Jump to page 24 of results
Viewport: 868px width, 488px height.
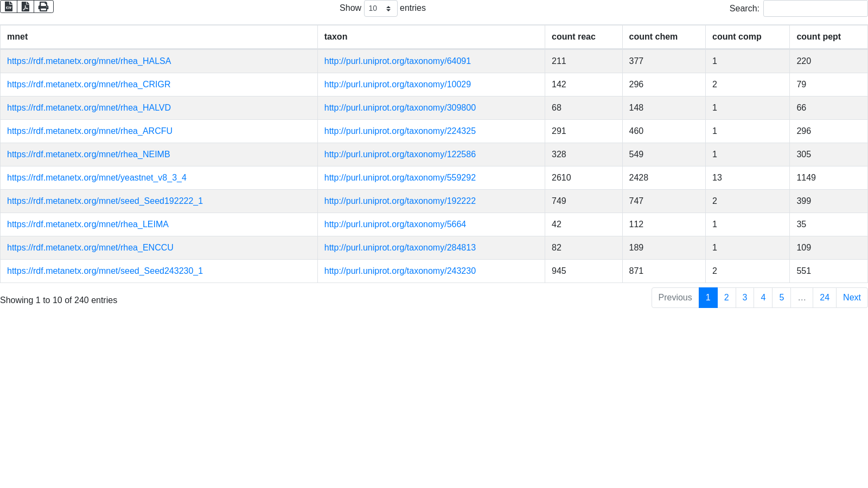pyautogui.click(x=824, y=298)
